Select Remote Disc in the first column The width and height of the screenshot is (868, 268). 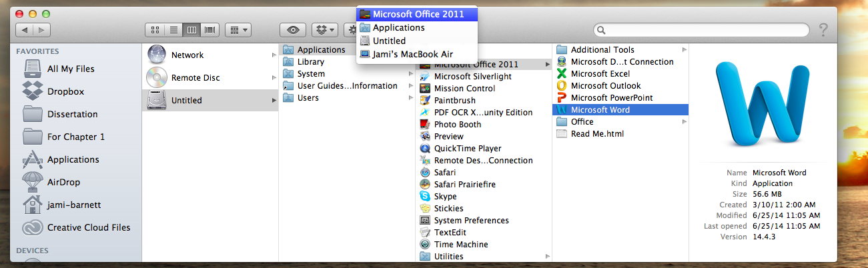click(210, 77)
